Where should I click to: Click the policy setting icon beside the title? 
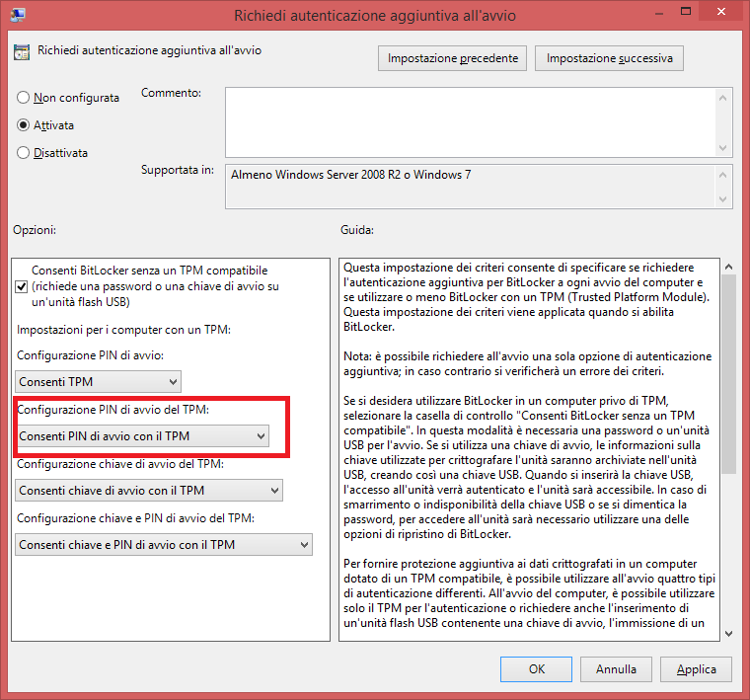(22, 51)
